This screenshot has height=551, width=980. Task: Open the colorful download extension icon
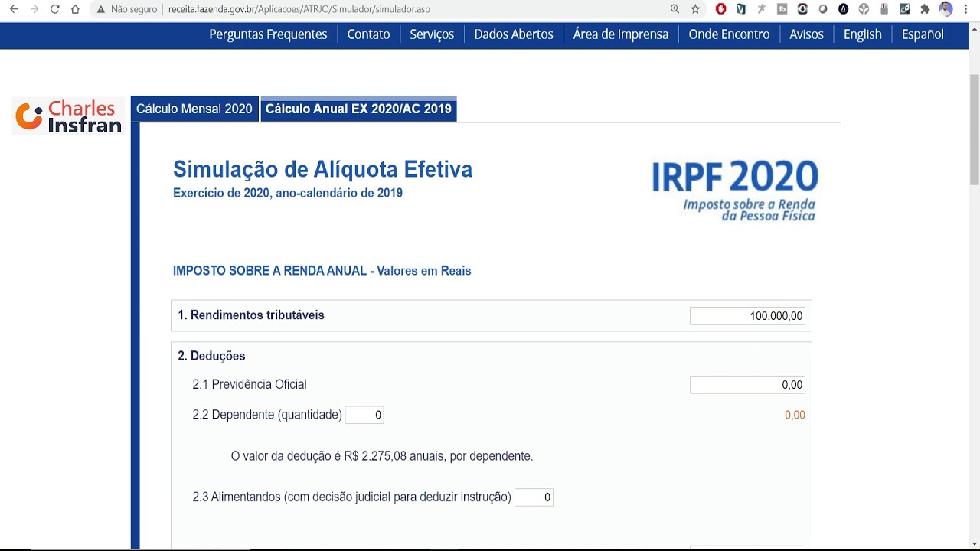click(802, 9)
